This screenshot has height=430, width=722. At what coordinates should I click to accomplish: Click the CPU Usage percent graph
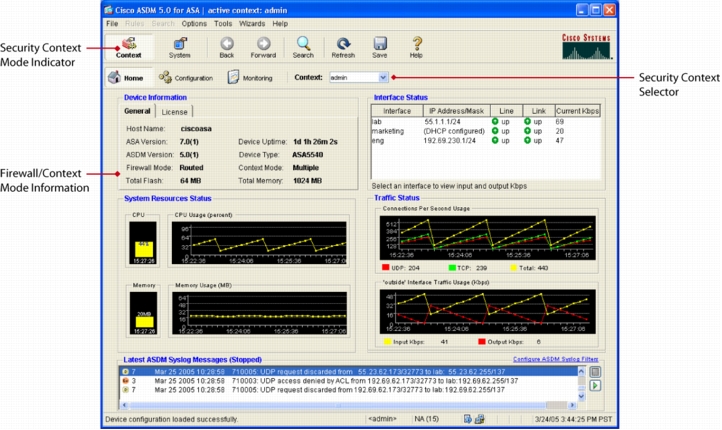coord(259,243)
